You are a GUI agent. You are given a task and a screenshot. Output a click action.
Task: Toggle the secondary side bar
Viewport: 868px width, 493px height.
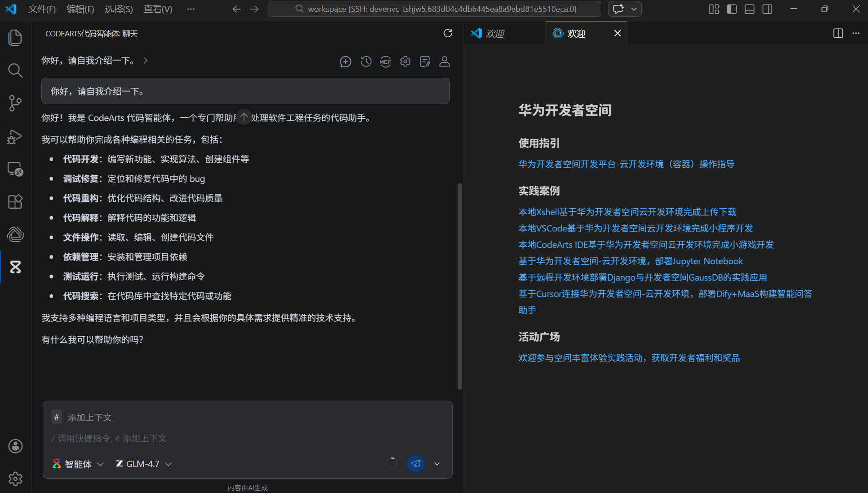pos(767,9)
